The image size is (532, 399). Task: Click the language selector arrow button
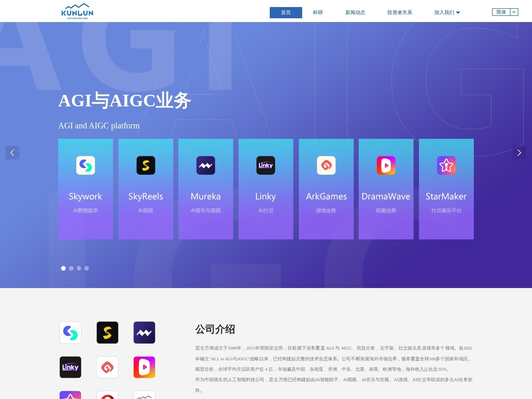coord(514,12)
